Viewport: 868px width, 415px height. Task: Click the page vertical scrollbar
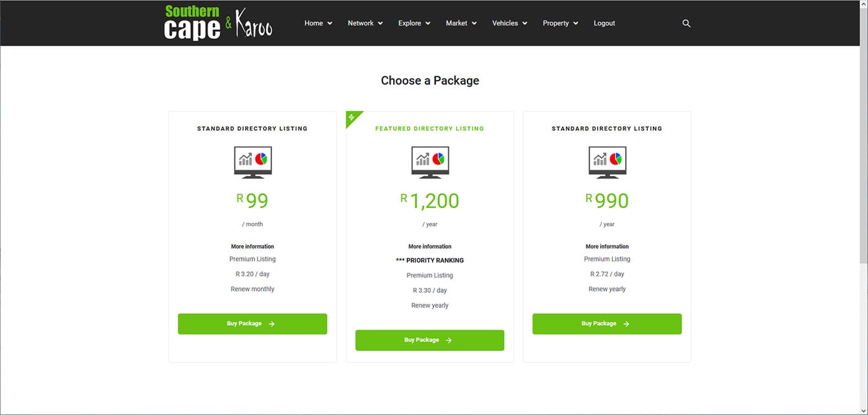(864, 155)
